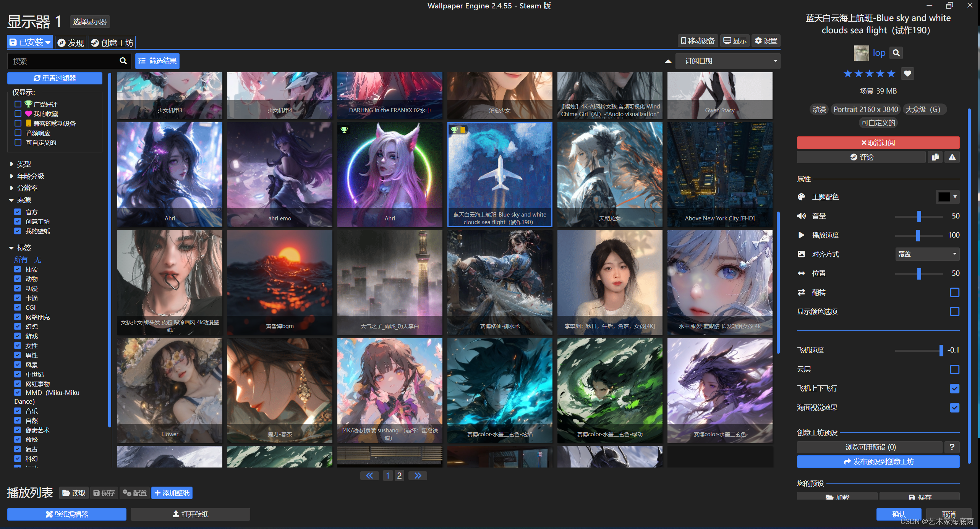Screen dimensions: 980x529
Task: Go to next page with double-arrow icon
Action: pos(418,476)
